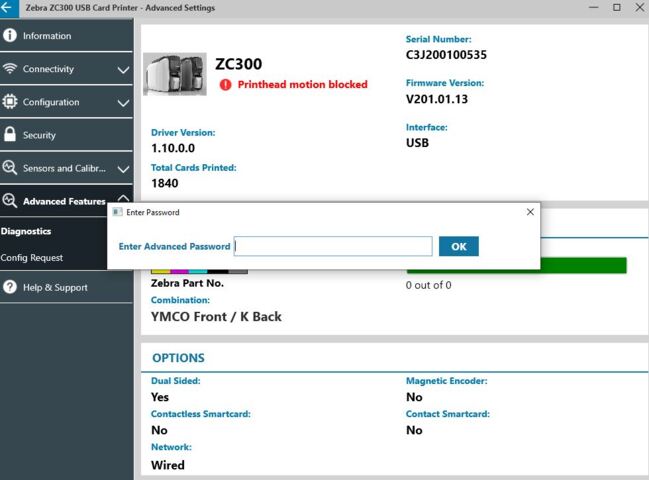Select Diagnostics under Advanced Features

tap(26, 231)
